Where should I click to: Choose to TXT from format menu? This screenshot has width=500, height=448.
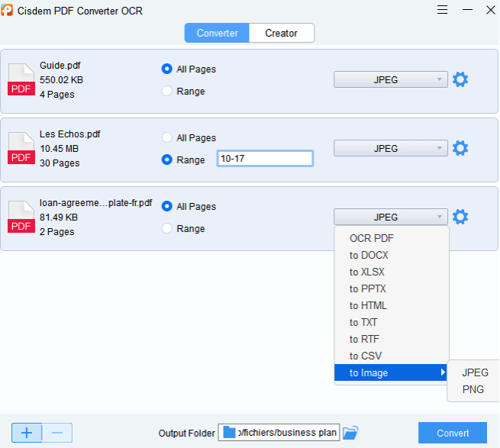pos(392,322)
